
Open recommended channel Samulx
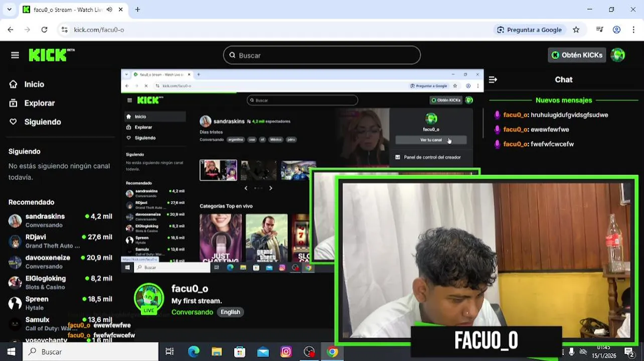click(60, 323)
